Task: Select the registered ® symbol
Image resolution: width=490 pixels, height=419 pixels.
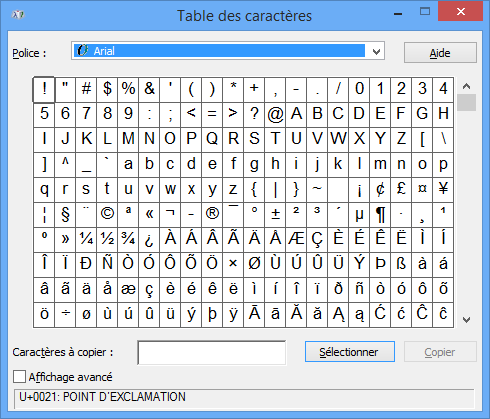Action: coord(212,215)
